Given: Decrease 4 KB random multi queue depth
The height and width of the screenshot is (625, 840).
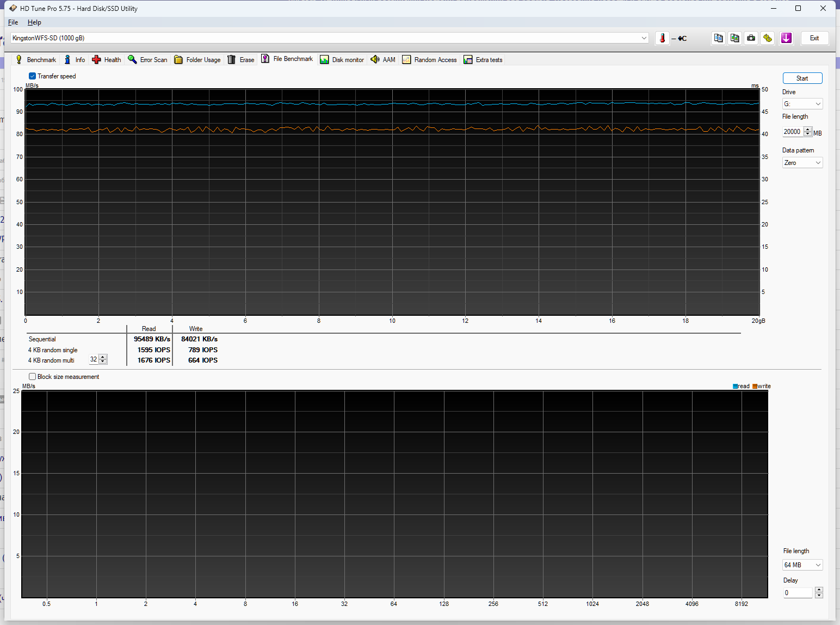Looking at the screenshot, I should (103, 361).
